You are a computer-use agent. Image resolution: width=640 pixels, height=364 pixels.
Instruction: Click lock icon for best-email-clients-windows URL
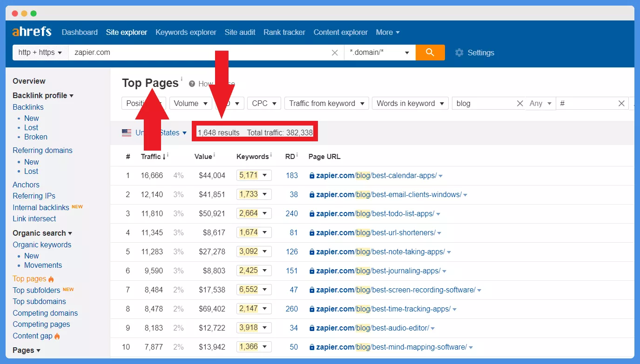tap(312, 195)
